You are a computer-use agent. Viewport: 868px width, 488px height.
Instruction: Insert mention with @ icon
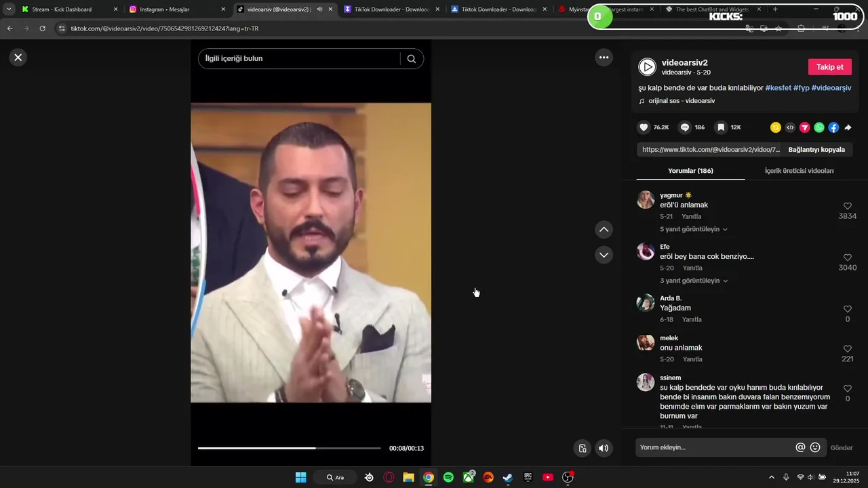(800, 447)
